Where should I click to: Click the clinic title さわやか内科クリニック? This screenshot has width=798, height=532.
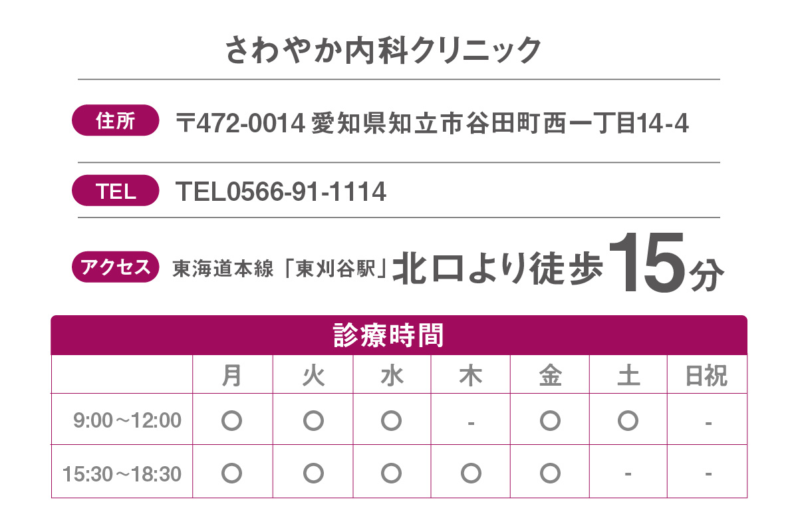383,50
